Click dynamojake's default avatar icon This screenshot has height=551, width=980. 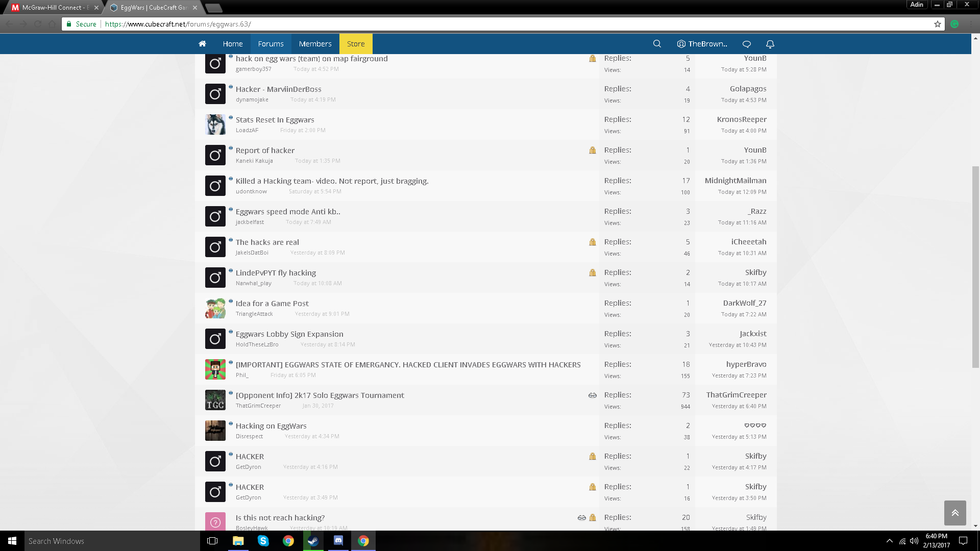coord(215,94)
